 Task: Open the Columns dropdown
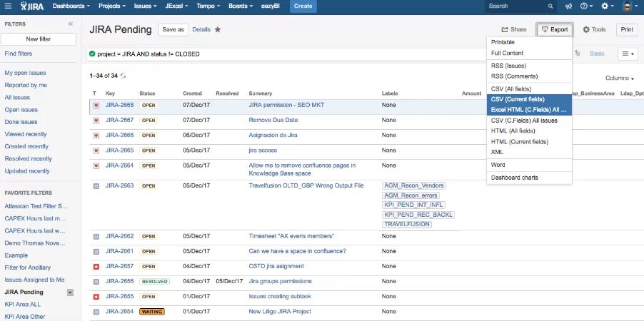(x=619, y=78)
